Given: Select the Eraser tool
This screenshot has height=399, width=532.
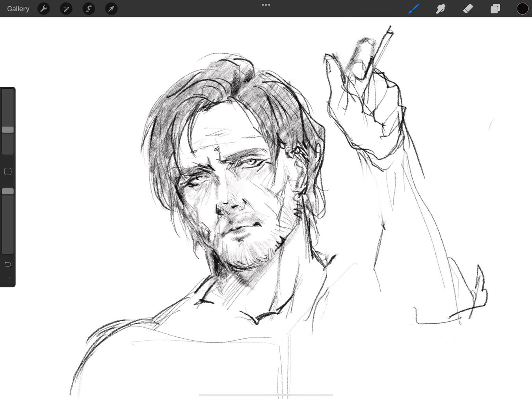Looking at the screenshot, I should 468,9.
